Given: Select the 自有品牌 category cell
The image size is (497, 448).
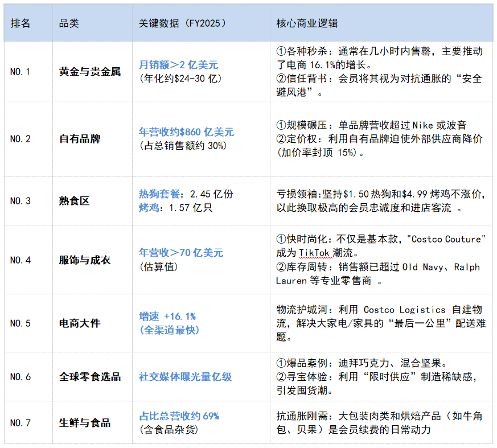Looking at the screenshot, I should pos(81,139).
